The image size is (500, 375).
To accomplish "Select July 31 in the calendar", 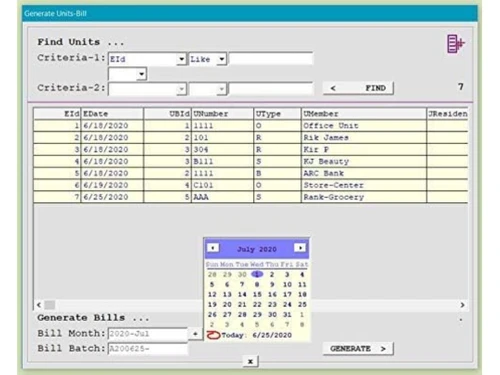I will [287, 314].
